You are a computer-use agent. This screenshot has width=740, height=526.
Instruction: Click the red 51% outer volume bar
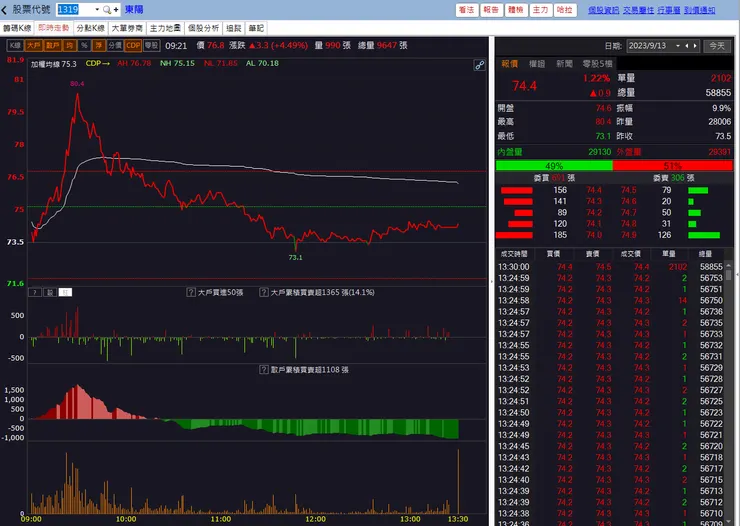click(673, 166)
